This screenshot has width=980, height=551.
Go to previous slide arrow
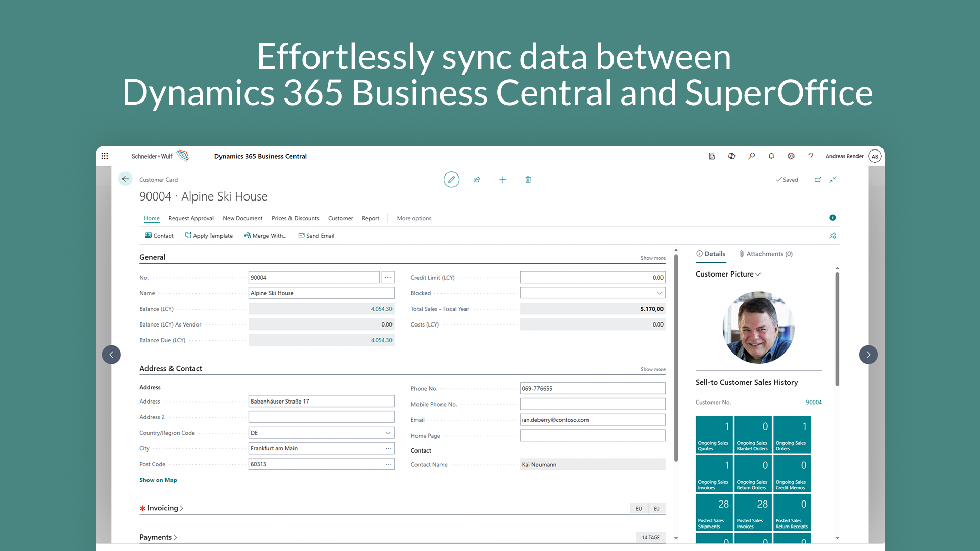coord(111,355)
